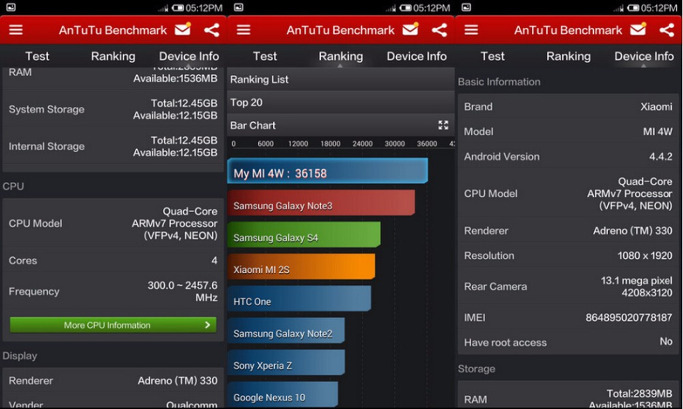This screenshot has height=409, width=683.
Task: Tap arrow on More CPU Information
Action: (207, 325)
